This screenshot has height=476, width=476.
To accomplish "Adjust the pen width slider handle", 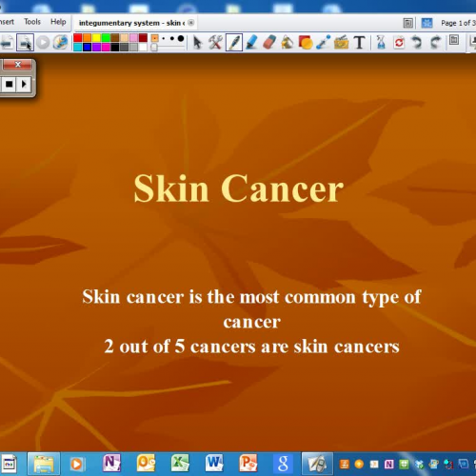I will tap(154, 48).
